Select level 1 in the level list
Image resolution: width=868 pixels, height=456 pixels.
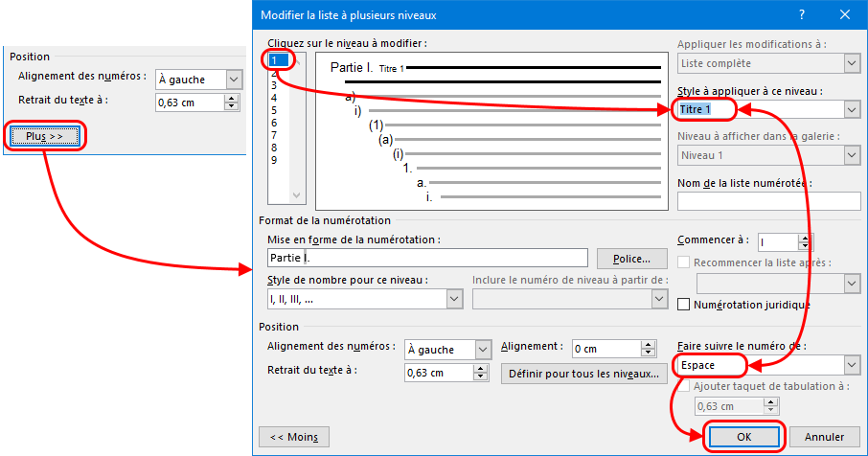click(x=274, y=59)
